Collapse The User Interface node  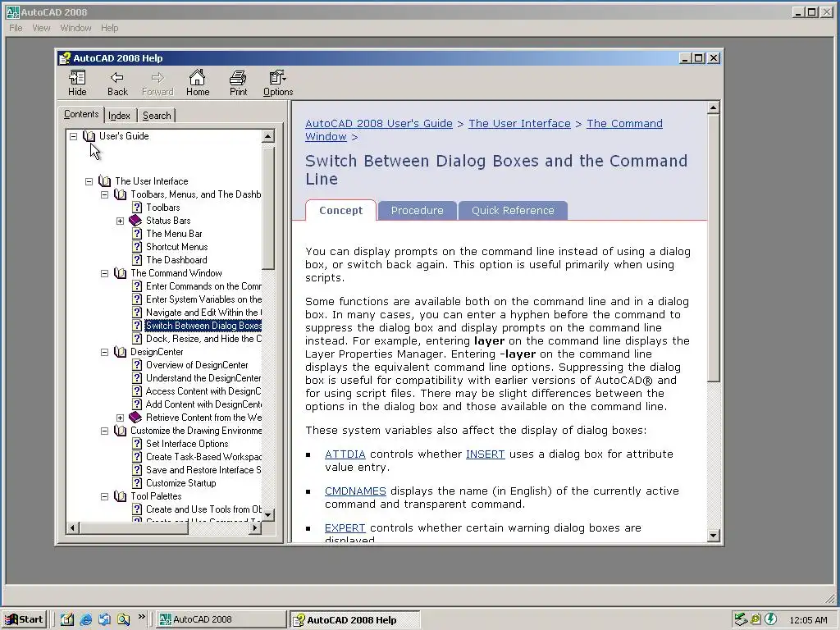click(x=89, y=181)
